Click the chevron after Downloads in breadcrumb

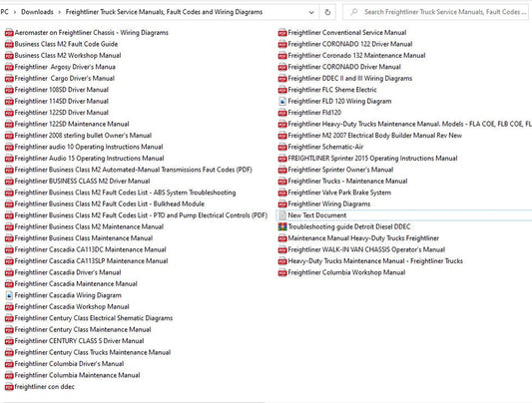[x=59, y=12]
